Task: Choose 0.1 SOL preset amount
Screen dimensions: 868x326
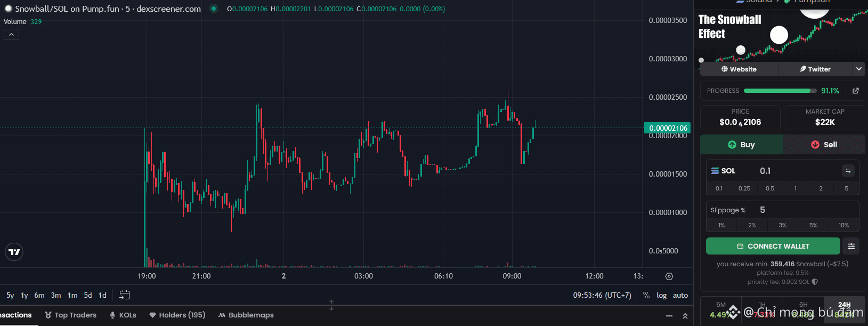Action: click(x=719, y=188)
